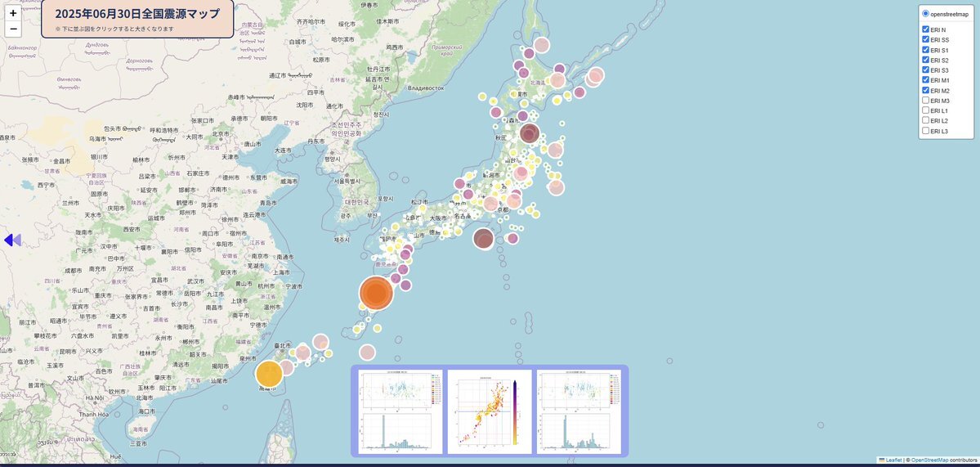
Task: Uncheck the ERI SS layer
Action: tap(925, 39)
